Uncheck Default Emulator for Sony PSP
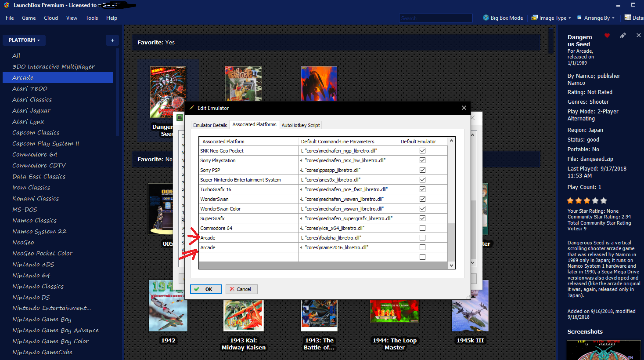The image size is (644, 360). (x=422, y=170)
